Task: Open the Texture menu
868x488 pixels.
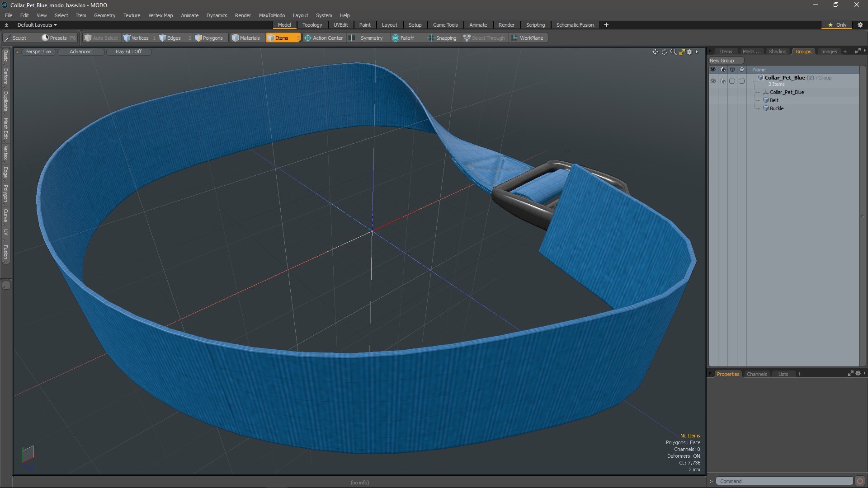Action: [132, 15]
